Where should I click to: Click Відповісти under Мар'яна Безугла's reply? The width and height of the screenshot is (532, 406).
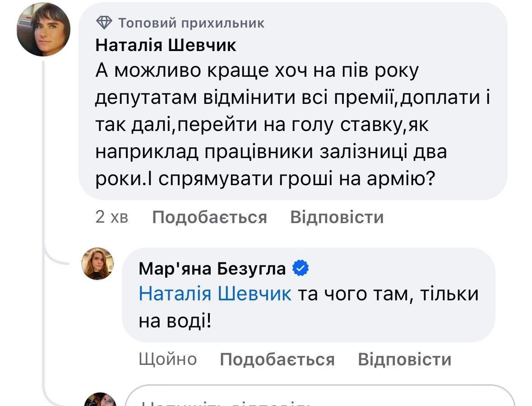(404, 359)
